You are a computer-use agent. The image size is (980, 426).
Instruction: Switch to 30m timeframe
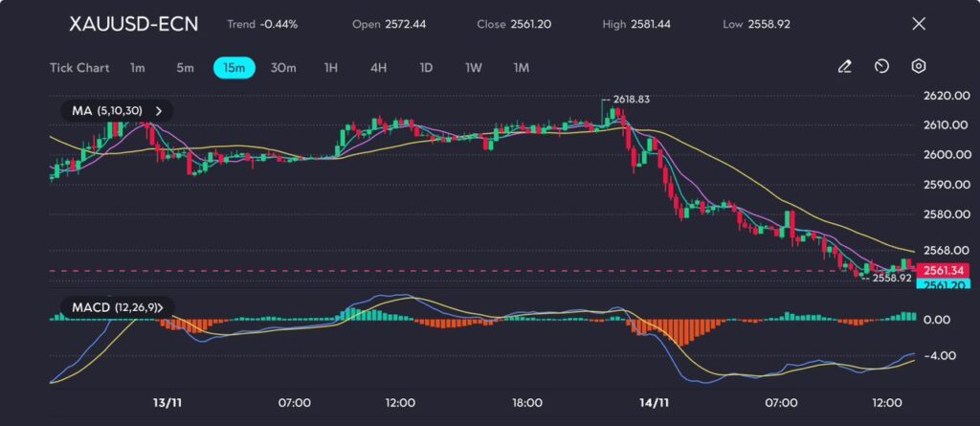(x=283, y=68)
